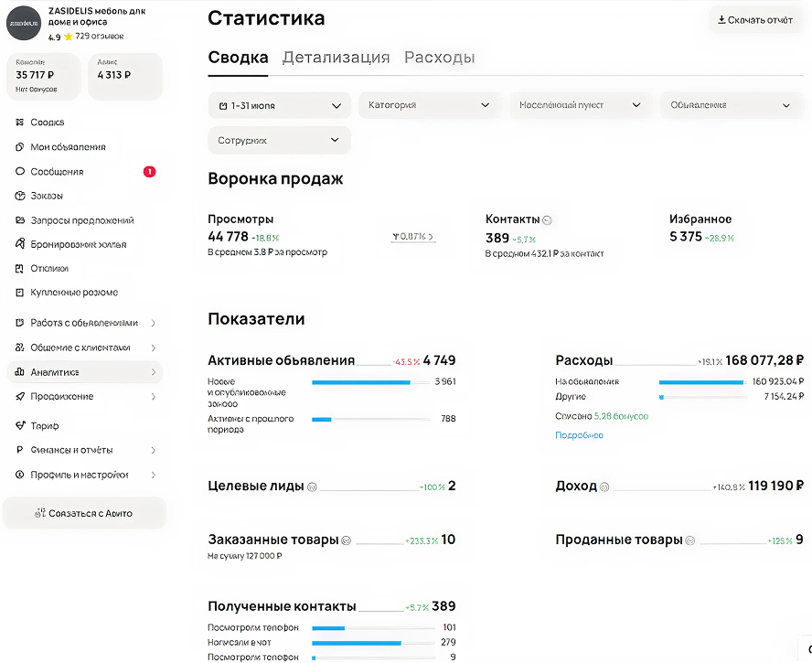
Task: Click info icon beside Проданные товары
Action: tap(690, 540)
